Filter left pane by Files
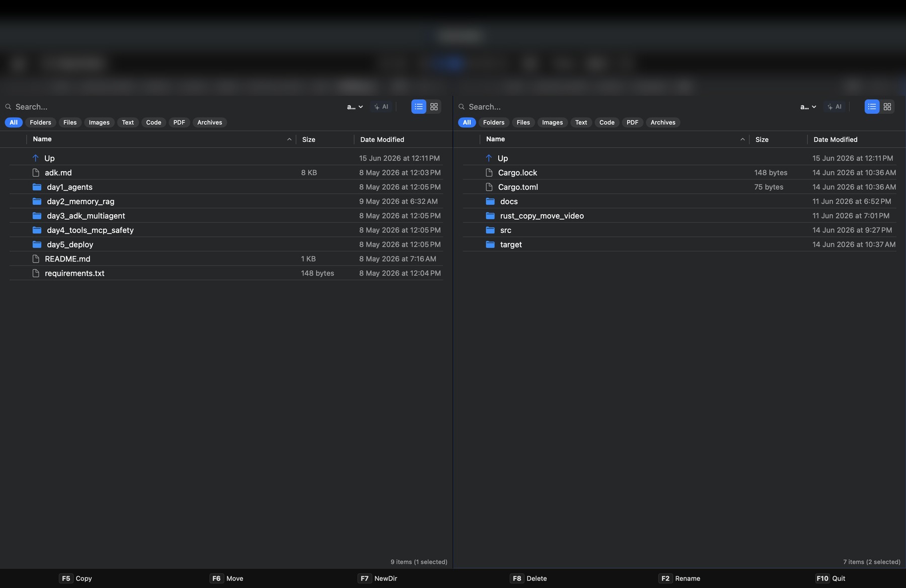The width and height of the screenshot is (906, 588). point(70,122)
